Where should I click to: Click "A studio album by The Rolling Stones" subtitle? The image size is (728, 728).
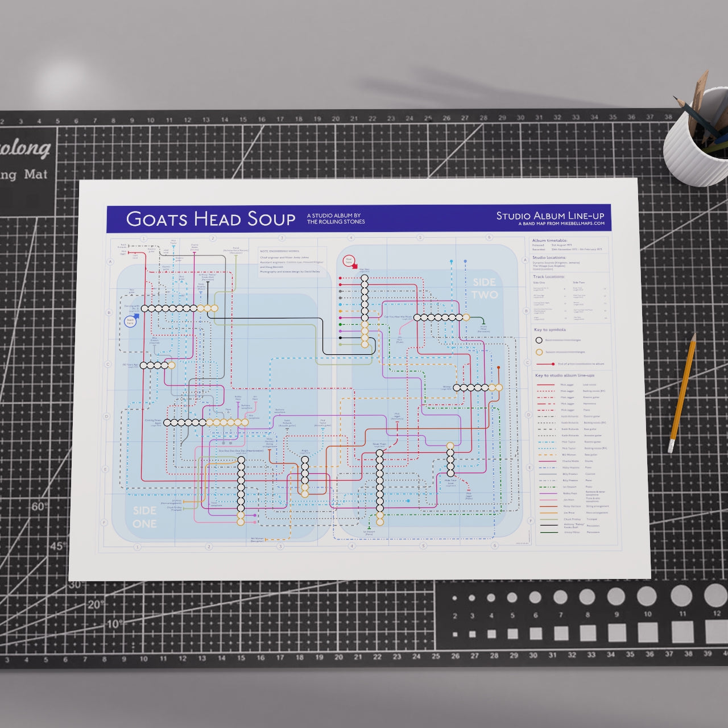pos(336,218)
